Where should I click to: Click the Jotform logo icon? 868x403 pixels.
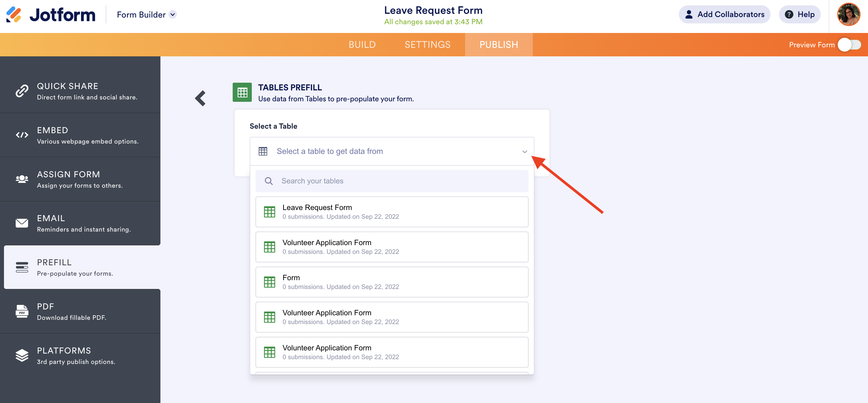14,15
